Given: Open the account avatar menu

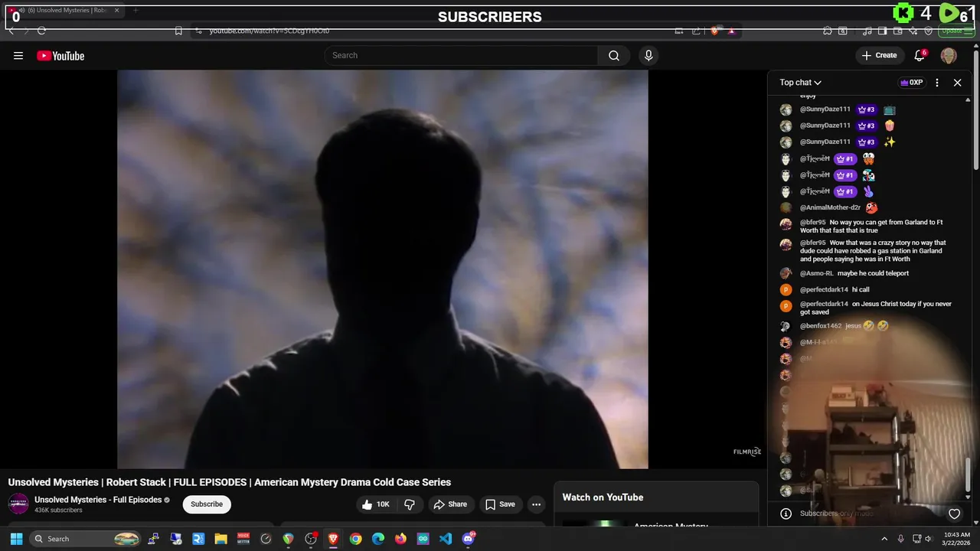Looking at the screenshot, I should pos(949,56).
